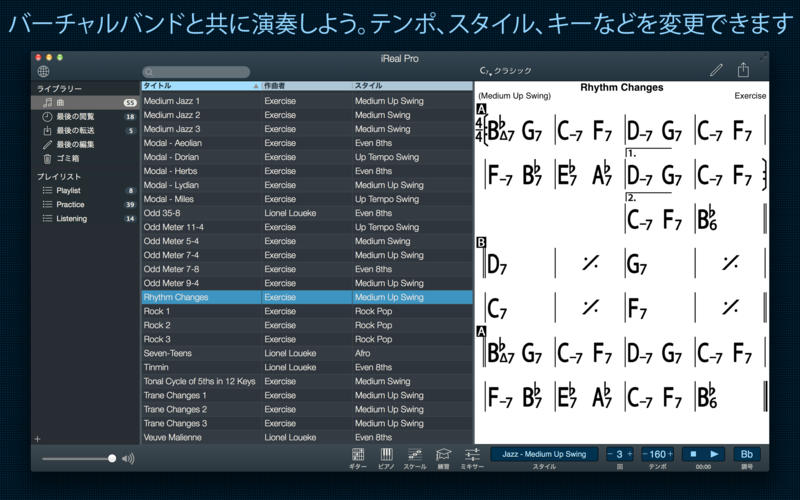Select the song Medium Jazz 1
Viewport: 800px width, 500px height.
307,101
